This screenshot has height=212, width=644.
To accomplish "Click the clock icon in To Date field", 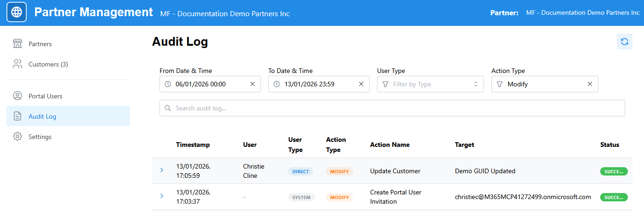I will 277,84.
